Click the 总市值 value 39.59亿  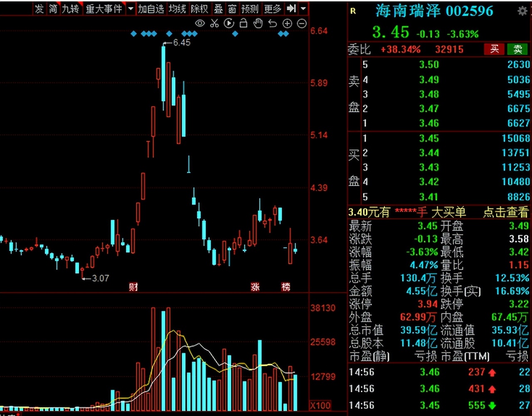[419, 330]
